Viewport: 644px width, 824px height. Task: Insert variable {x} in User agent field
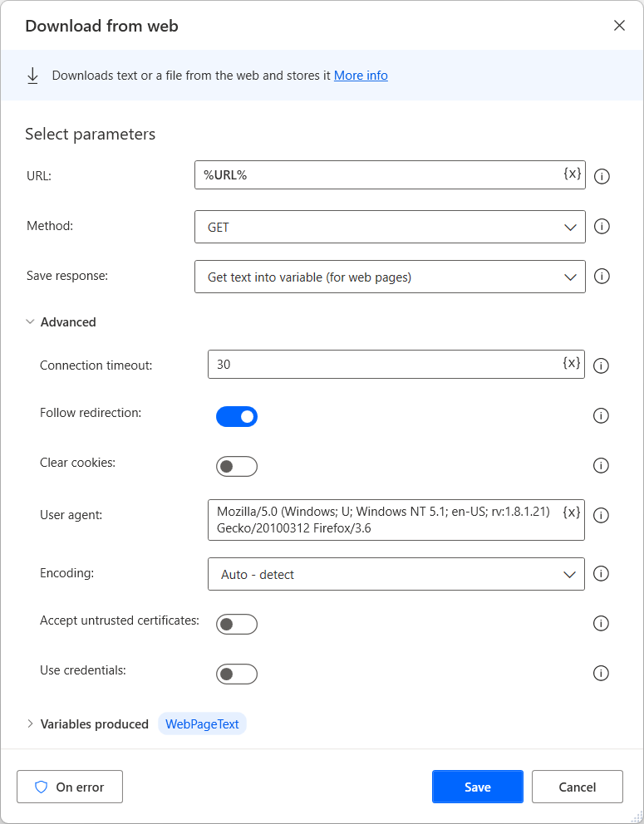[572, 512]
